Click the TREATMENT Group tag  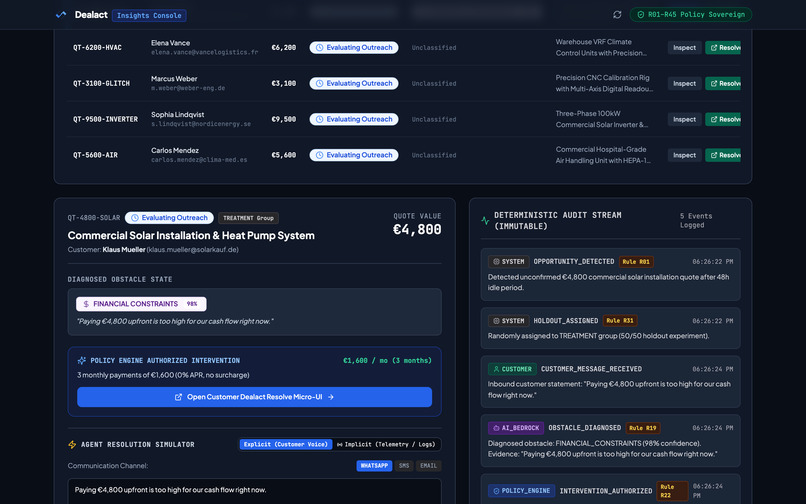248,218
